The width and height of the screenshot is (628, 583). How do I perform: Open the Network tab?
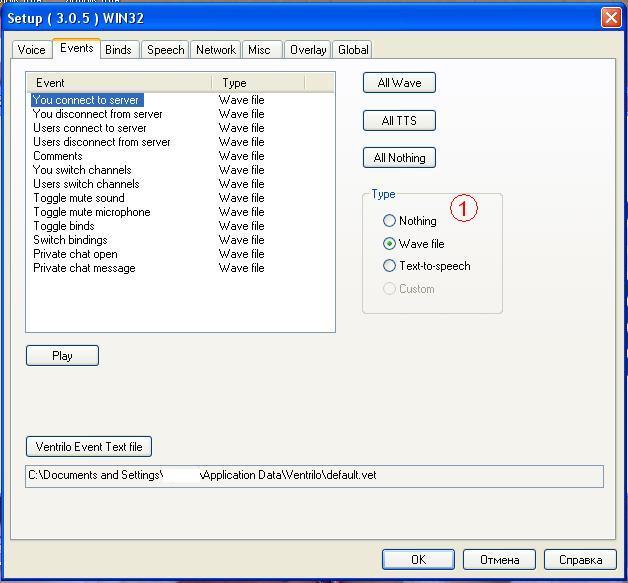tap(215, 50)
